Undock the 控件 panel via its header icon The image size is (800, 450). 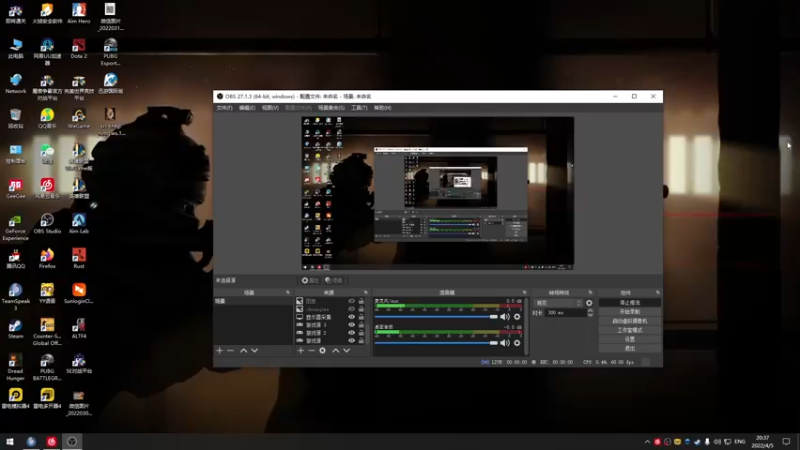[x=658, y=293]
